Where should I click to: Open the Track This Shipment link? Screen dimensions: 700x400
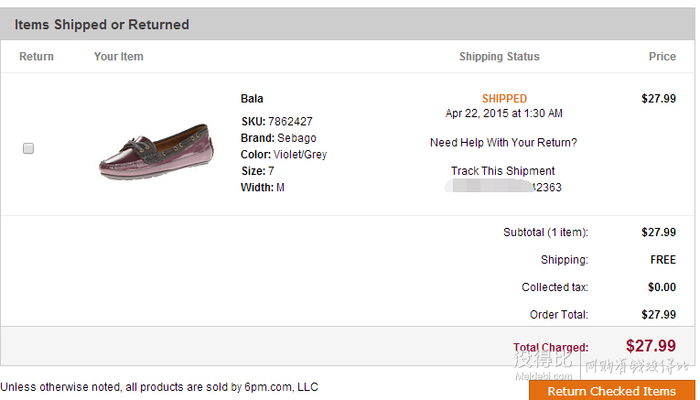coord(503,171)
